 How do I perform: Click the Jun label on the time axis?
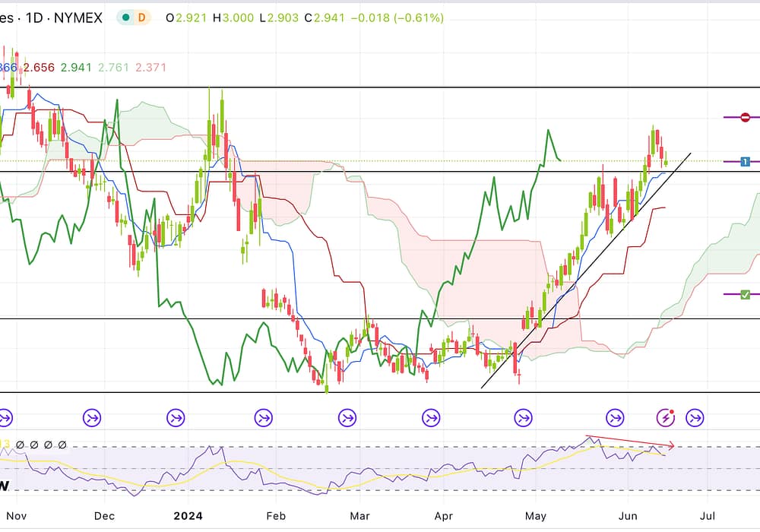[627, 517]
